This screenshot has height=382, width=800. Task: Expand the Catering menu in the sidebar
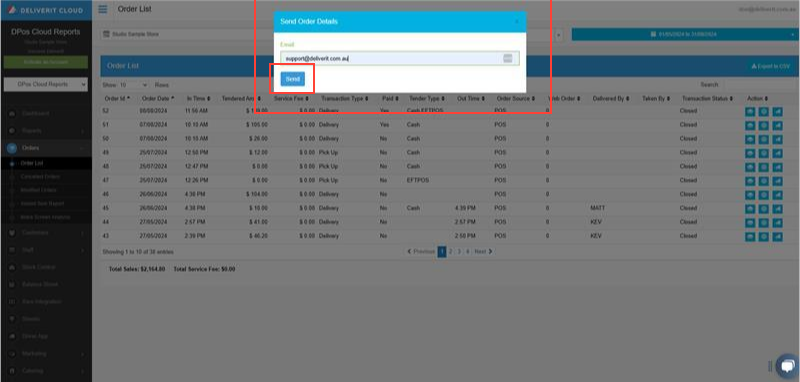pos(46,371)
